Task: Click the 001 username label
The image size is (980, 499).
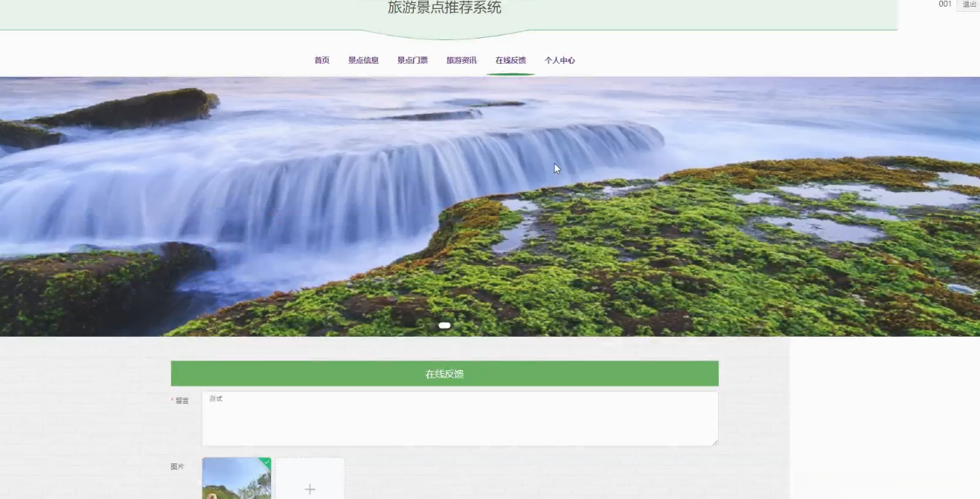Action: pos(945,4)
